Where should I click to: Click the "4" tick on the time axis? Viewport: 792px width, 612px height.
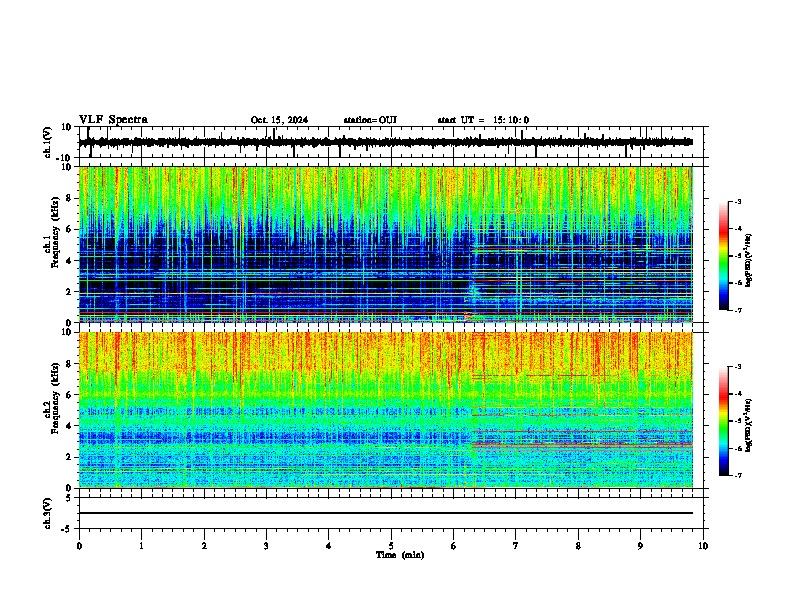[329, 546]
